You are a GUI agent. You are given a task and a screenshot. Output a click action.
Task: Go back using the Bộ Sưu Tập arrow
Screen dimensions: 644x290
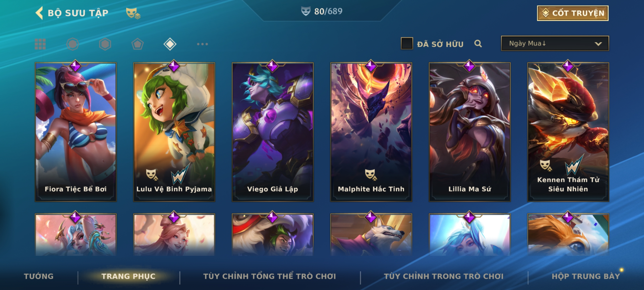(x=39, y=13)
